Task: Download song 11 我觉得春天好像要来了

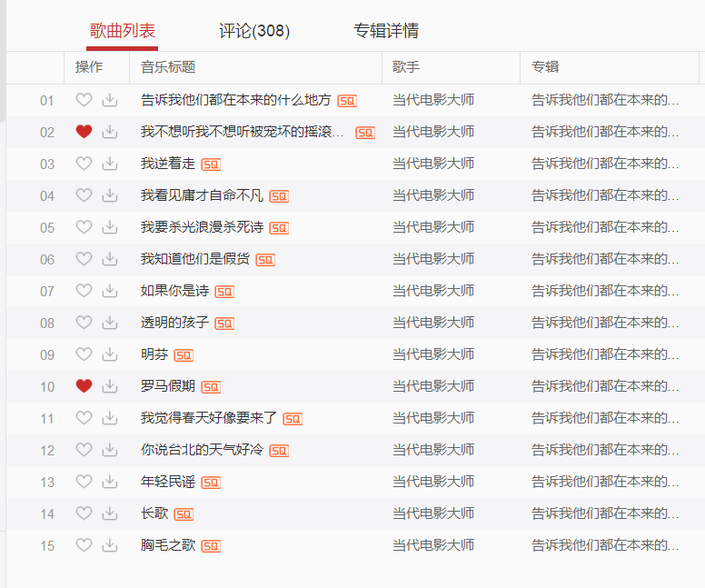Action: (110, 418)
